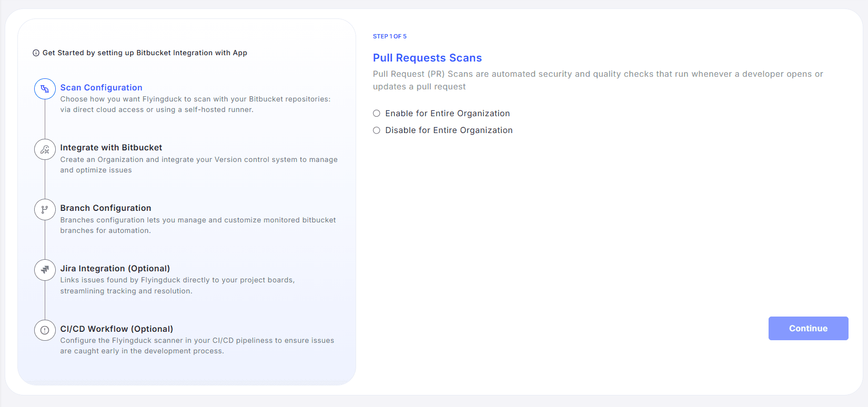
Task: Click the Branch Configuration branch icon
Action: (45, 210)
